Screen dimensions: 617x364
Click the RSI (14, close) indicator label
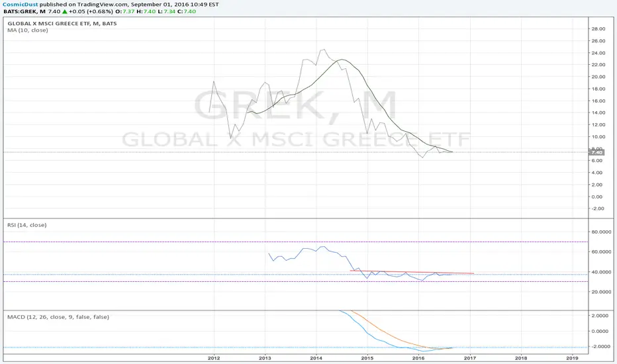tap(26, 225)
